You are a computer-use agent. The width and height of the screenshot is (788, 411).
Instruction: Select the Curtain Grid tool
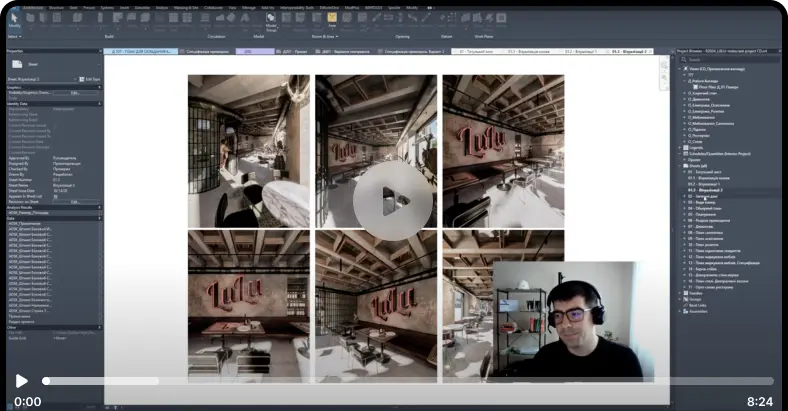pos(173,20)
